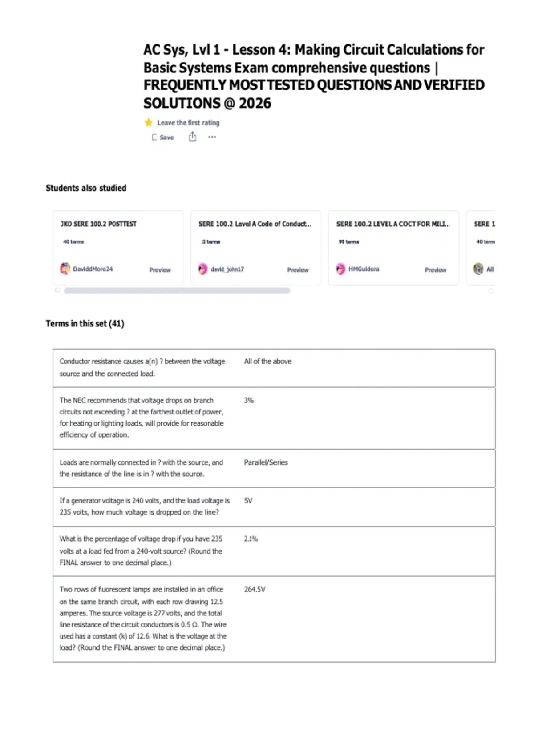Click HMGuidera username

tap(364, 269)
